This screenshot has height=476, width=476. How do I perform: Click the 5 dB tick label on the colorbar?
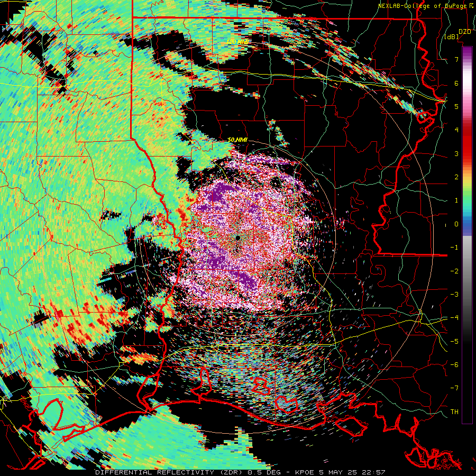click(x=456, y=106)
